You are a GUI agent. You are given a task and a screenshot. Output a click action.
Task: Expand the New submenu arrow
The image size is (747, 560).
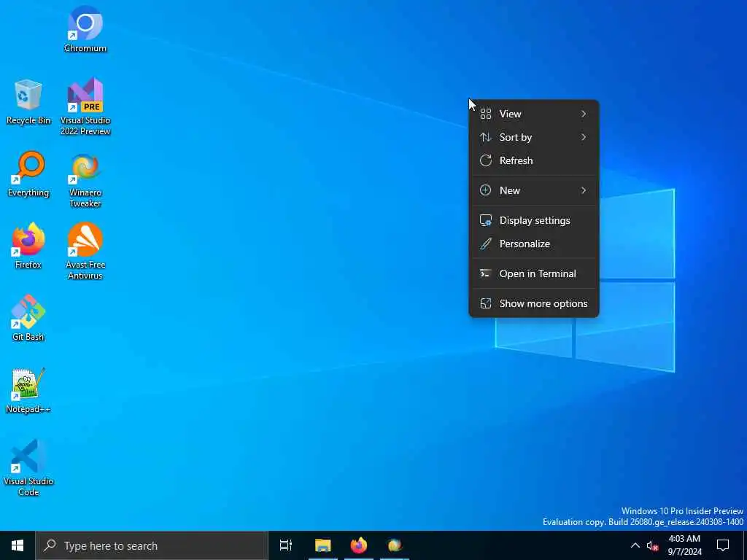(584, 190)
